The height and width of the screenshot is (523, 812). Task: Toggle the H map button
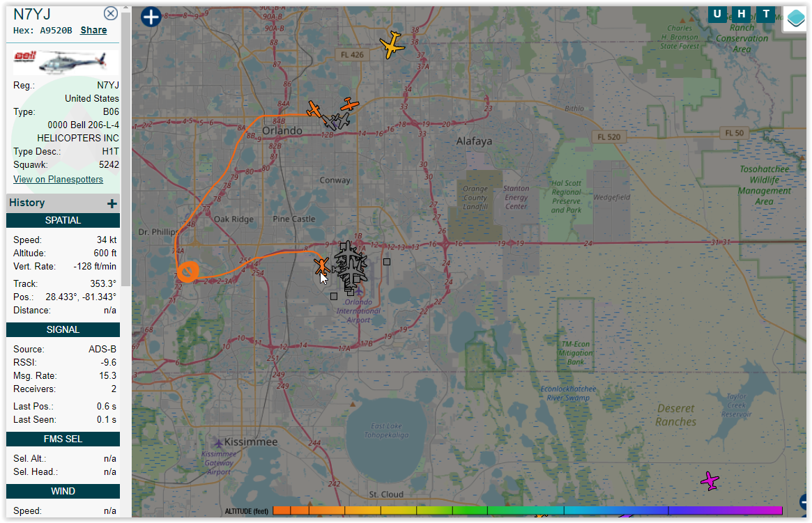coord(742,14)
